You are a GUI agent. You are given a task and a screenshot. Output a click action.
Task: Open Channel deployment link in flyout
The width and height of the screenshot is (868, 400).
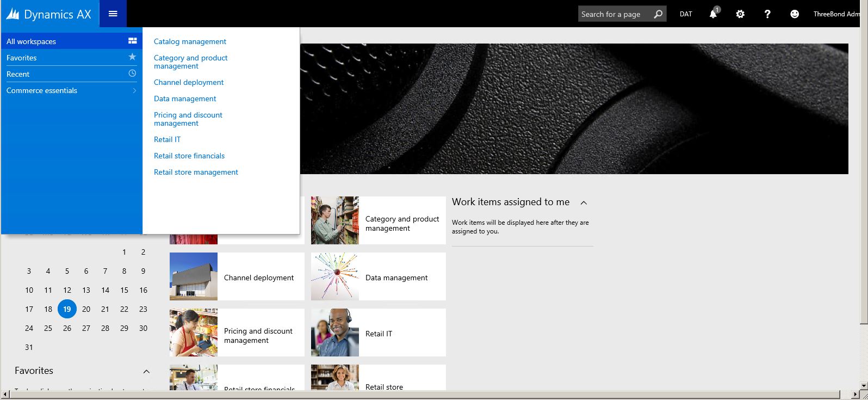(x=189, y=82)
